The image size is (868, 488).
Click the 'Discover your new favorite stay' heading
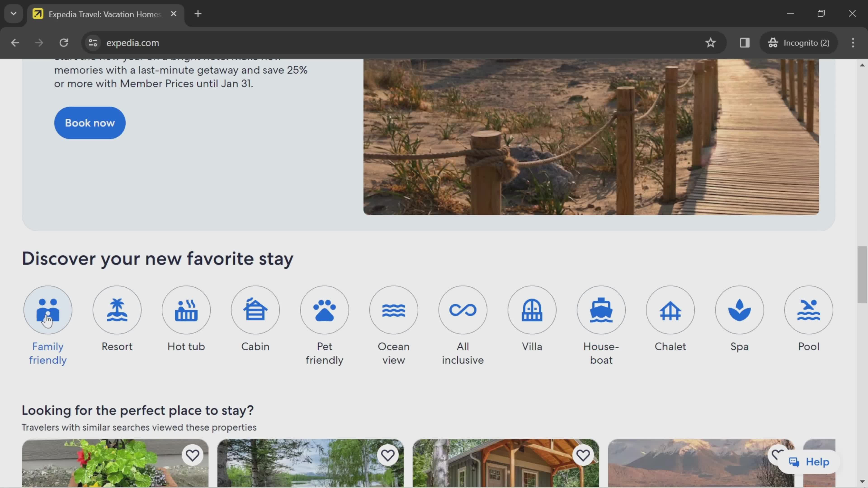click(x=157, y=259)
